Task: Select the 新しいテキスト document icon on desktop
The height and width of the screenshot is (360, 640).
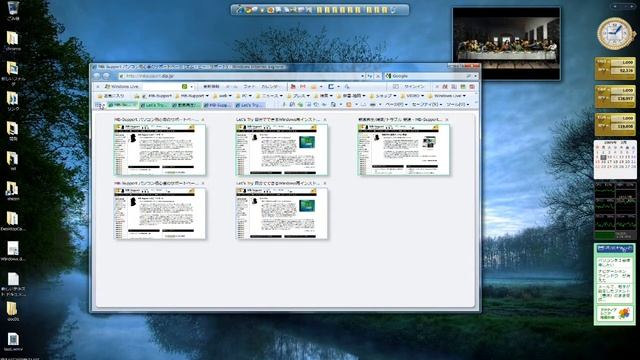Action: pyautogui.click(x=13, y=283)
